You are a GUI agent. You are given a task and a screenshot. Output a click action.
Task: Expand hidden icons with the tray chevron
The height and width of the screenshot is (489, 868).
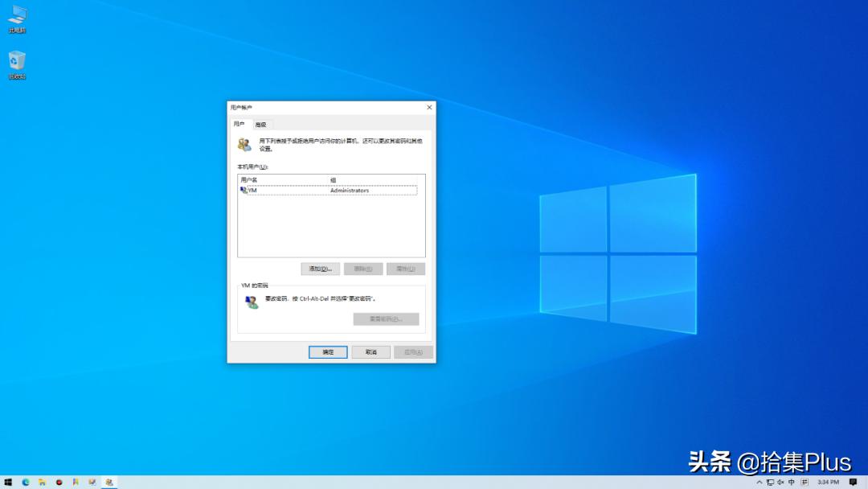coord(760,483)
